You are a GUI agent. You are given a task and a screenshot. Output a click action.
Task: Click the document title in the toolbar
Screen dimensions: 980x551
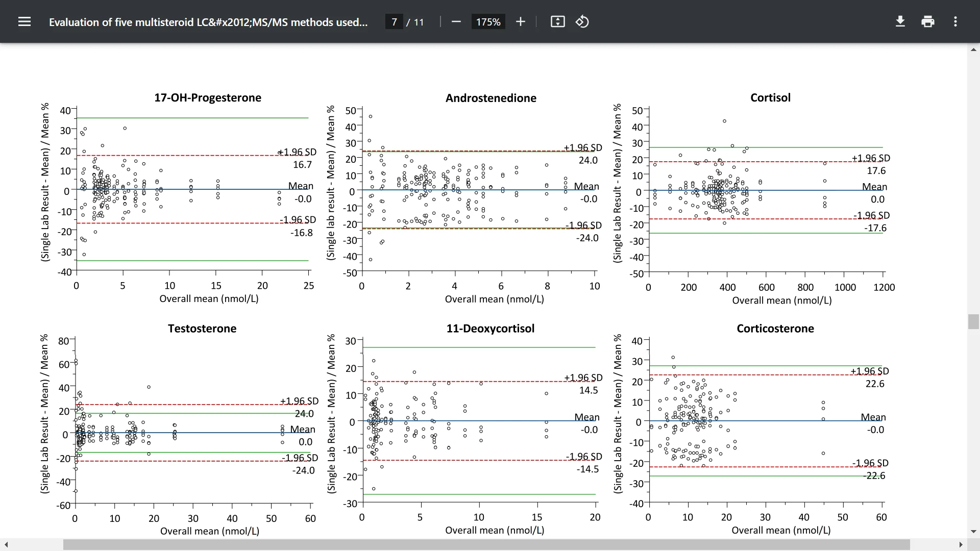[x=208, y=22]
